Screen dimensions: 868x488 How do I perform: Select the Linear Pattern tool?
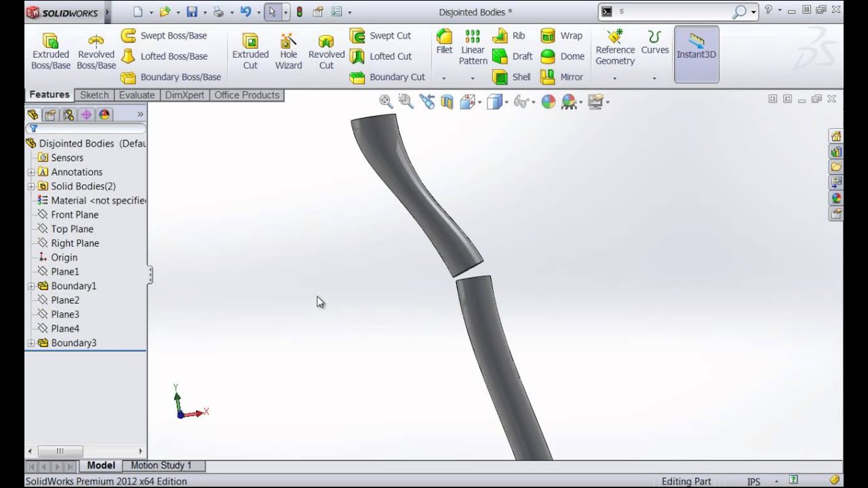(473, 47)
